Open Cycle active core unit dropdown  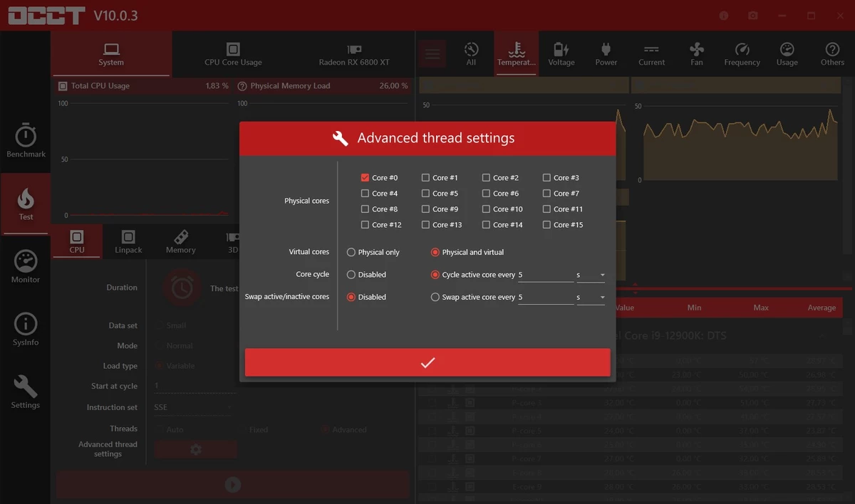pos(591,275)
